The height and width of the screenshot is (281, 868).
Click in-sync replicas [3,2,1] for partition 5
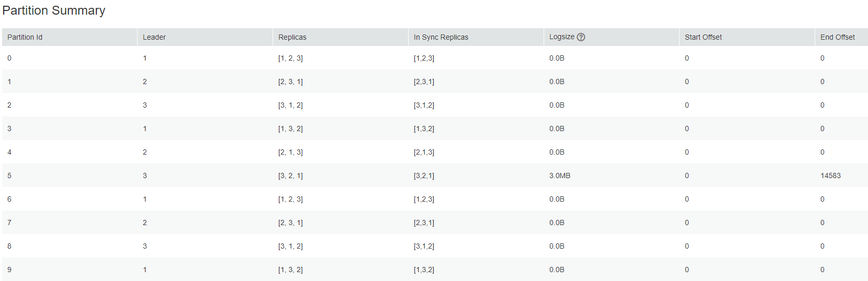point(424,175)
